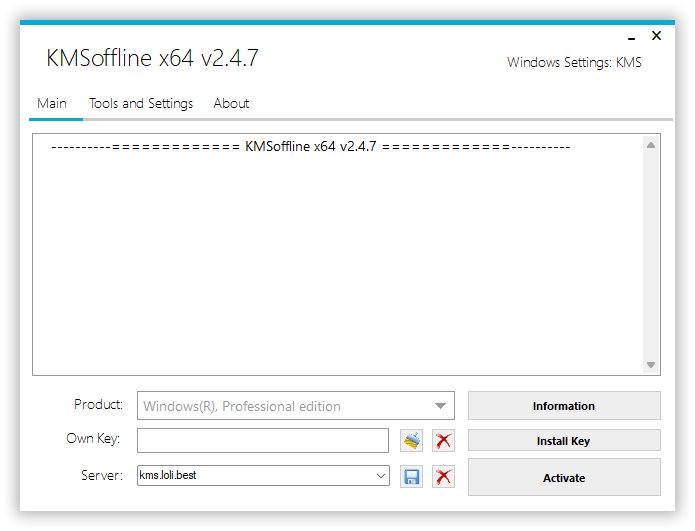Screen dimensions: 695x531
Task: Click the Install Key button
Action: [x=564, y=441]
